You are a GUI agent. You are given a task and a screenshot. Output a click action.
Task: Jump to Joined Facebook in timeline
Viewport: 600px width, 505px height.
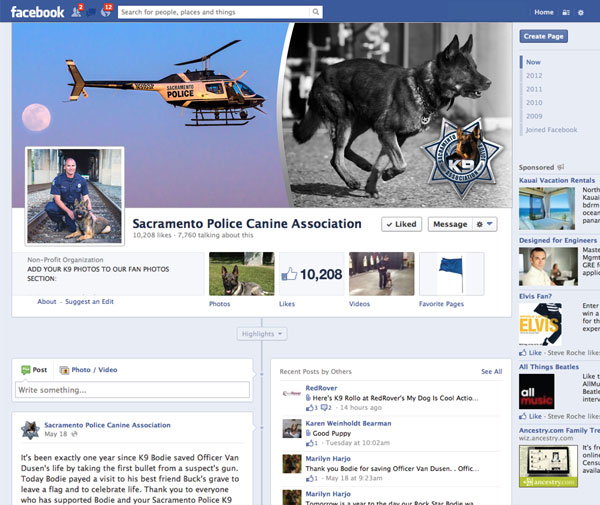tap(551, 130)
